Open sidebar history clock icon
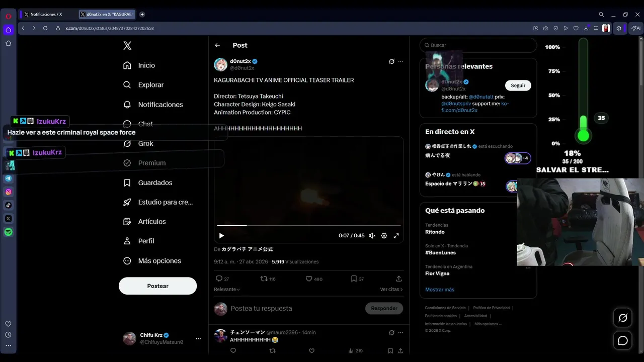The width and height of the screenshot is (644, 362). pos(8,335)
